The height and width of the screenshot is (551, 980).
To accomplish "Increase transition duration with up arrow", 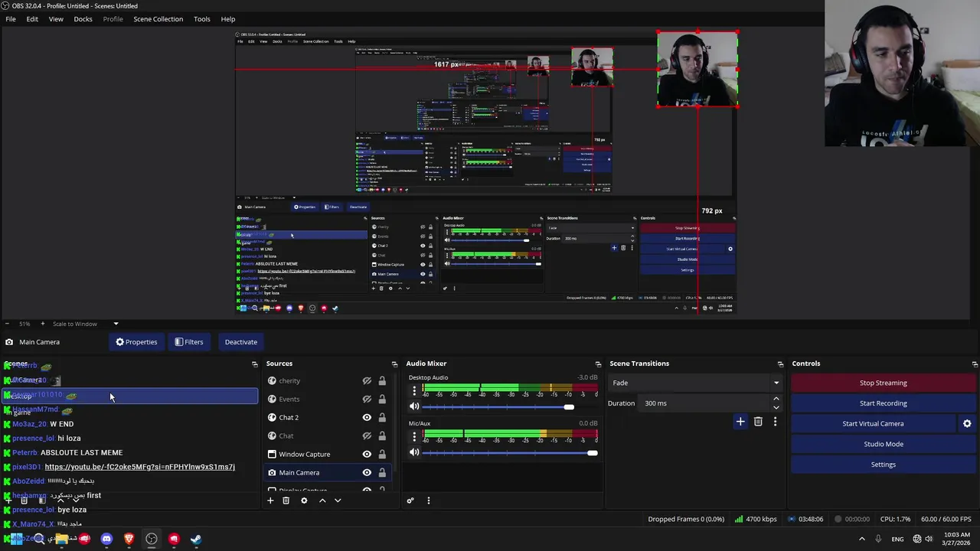I will pyautogui.click(x=776, y=399).
